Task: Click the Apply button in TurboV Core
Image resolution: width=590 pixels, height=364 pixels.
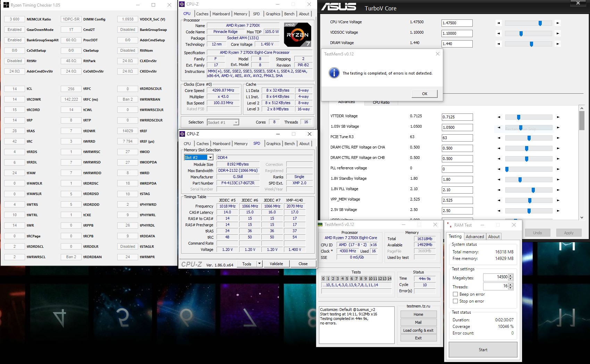Action: (x=568, y=233)
